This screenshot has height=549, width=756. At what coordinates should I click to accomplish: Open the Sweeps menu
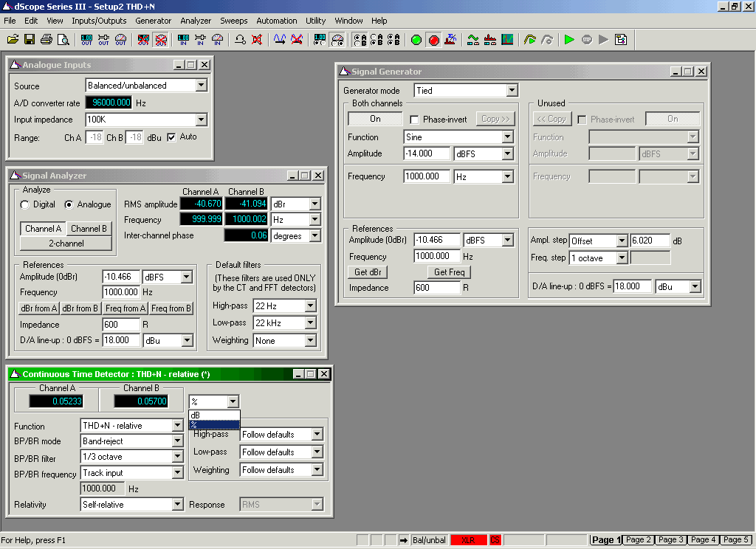[x=234, y=21]
